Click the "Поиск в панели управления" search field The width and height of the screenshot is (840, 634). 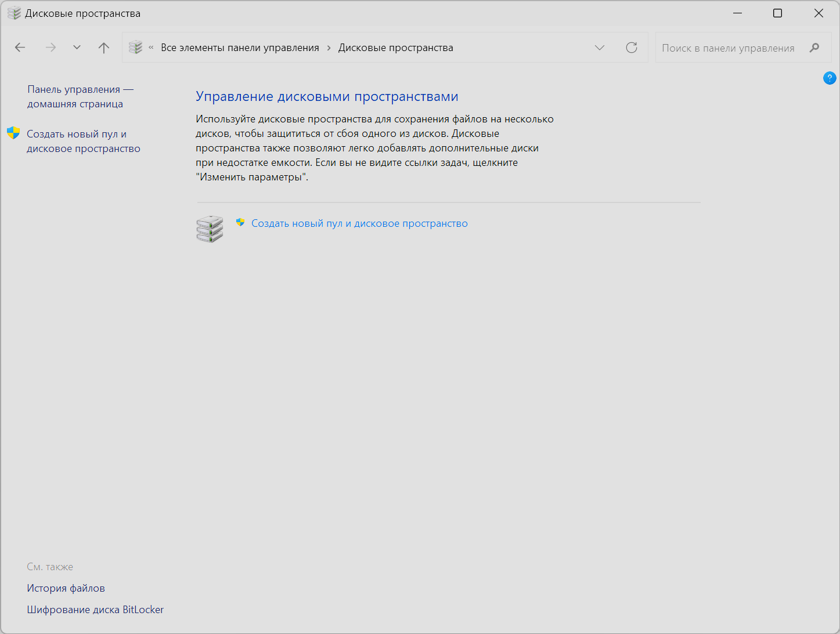tap(728, 48)
